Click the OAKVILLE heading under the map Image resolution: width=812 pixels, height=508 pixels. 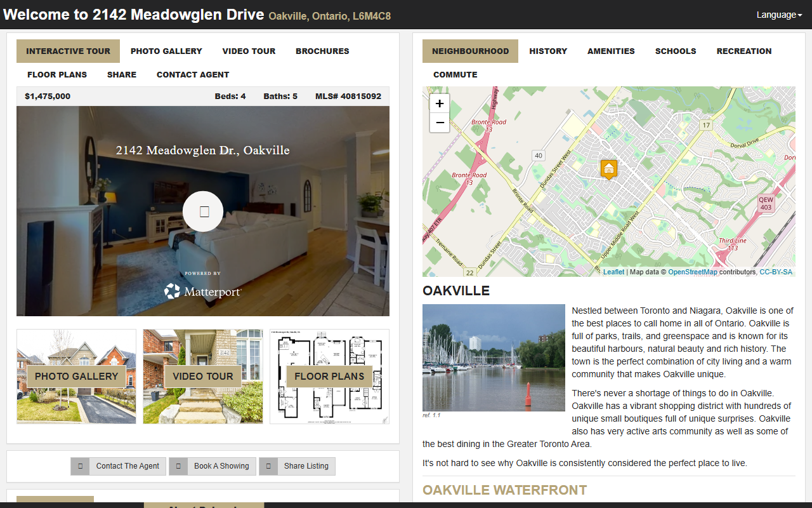(456, 291)
